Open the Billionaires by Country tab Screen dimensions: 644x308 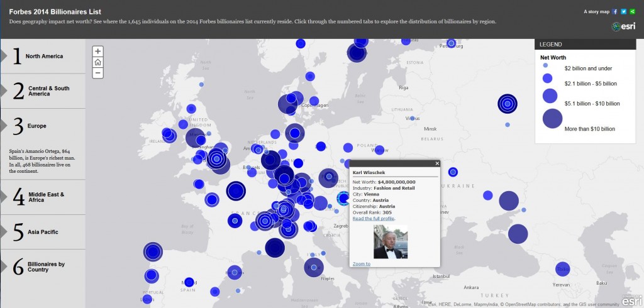43,267
